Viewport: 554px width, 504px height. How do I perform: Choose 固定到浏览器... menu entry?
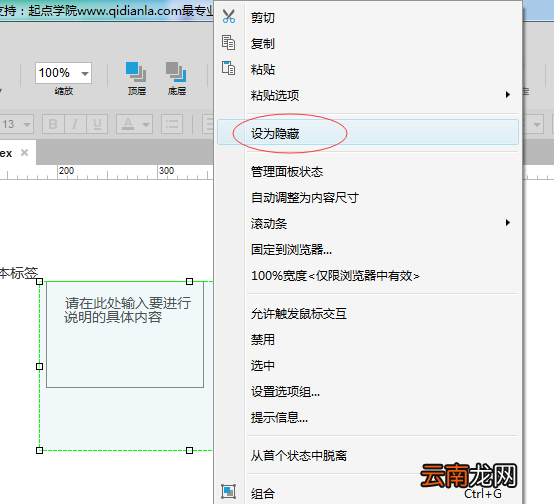click(368, 250)
